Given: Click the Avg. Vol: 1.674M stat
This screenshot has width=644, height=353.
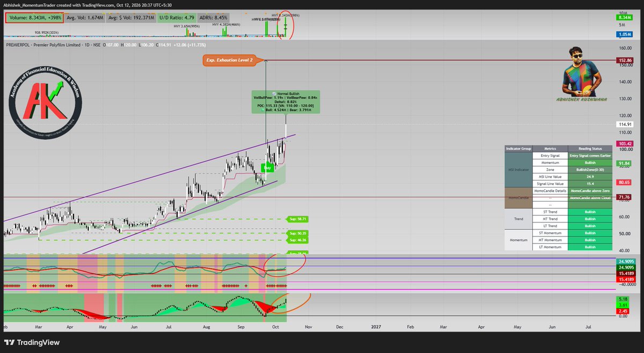Looking at the screenshot, I should click(x=84, y=17).
